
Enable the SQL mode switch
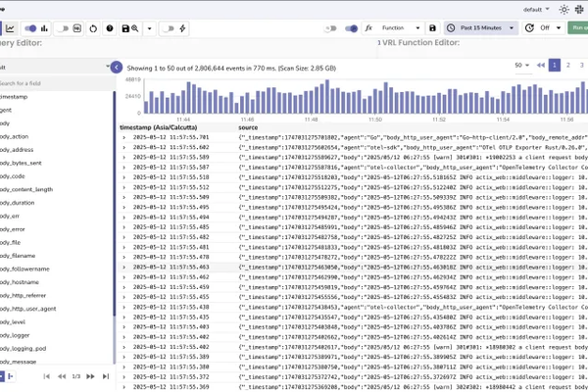coord(63,28)
